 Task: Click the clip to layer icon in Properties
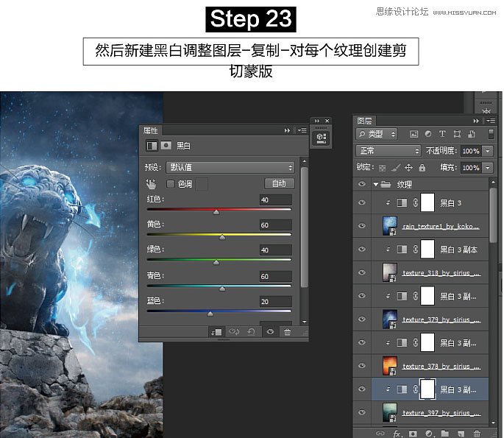(217, 332)
